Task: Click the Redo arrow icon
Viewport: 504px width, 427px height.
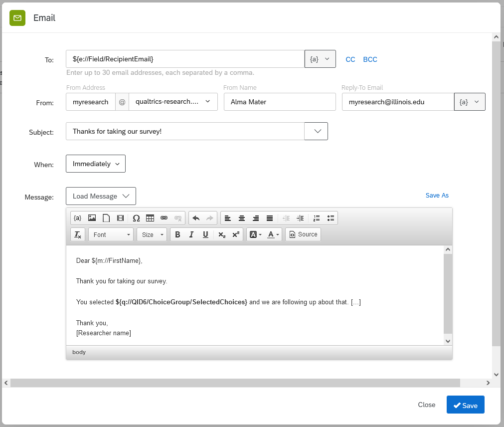Action: [209, 218]
